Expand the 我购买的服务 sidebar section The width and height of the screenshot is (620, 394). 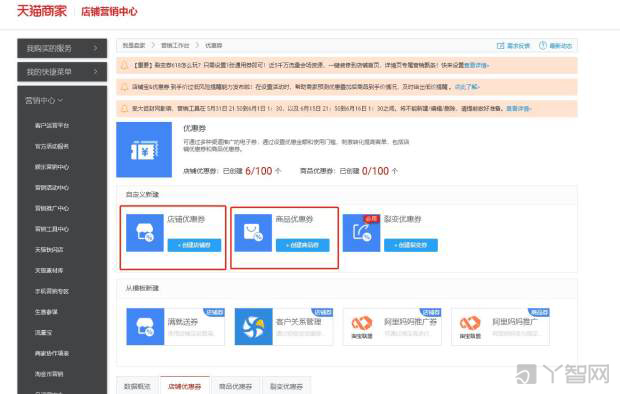62,48
